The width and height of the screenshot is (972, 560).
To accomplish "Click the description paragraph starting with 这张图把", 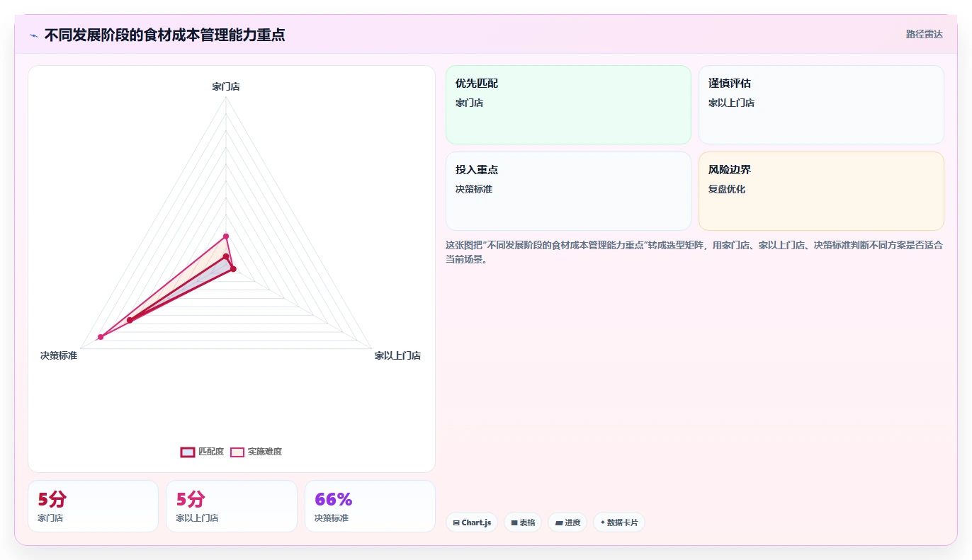I will point(694,252).
